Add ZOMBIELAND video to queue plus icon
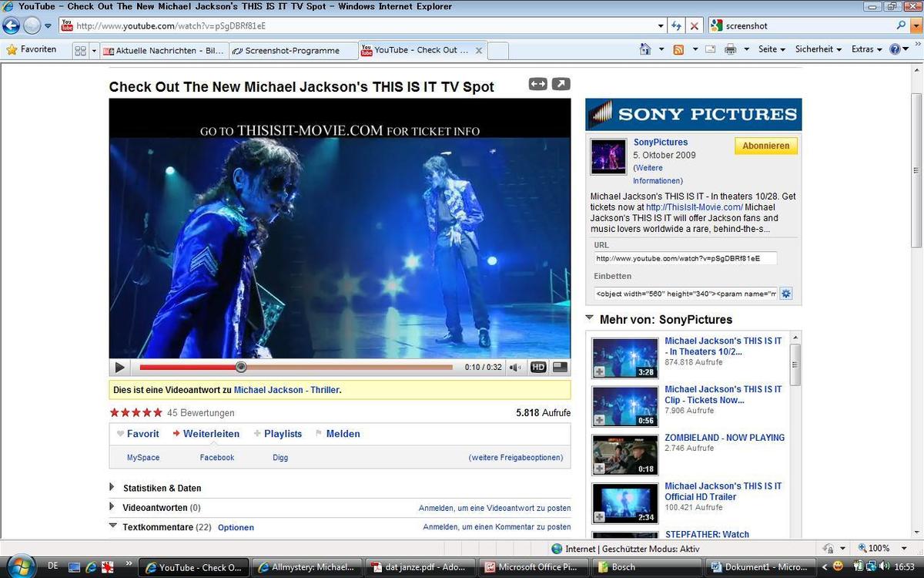Screen dimensions: 924x578 point(600,469)
